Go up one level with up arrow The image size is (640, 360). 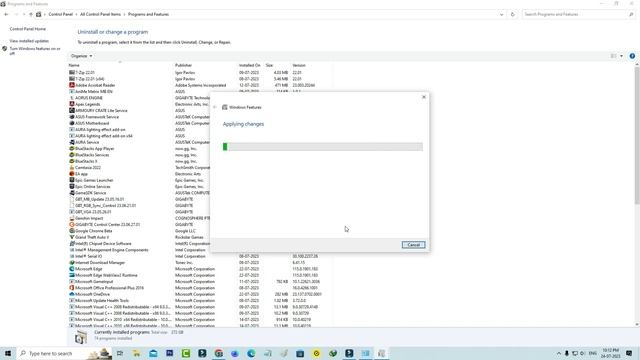pos(31,14)
